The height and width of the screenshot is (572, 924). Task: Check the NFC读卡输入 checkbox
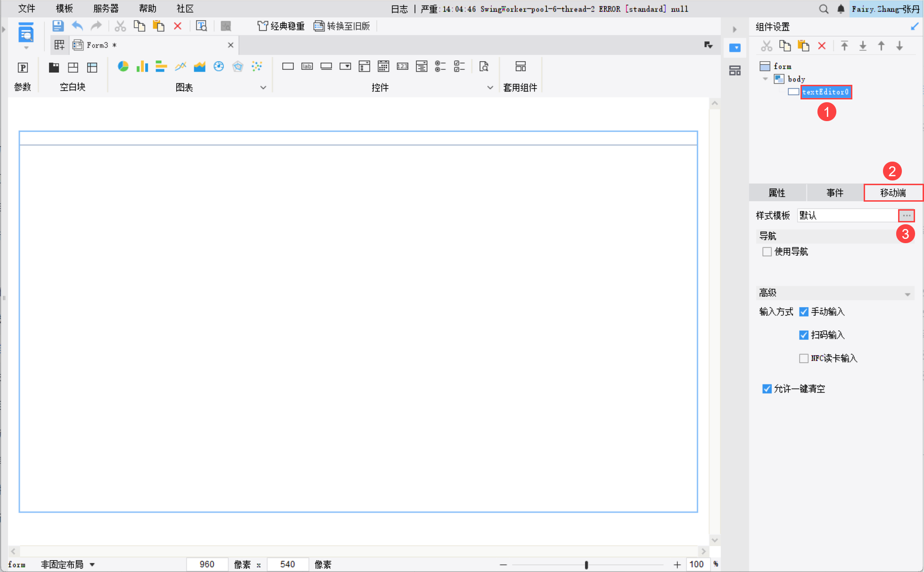[x=804, y=359]
